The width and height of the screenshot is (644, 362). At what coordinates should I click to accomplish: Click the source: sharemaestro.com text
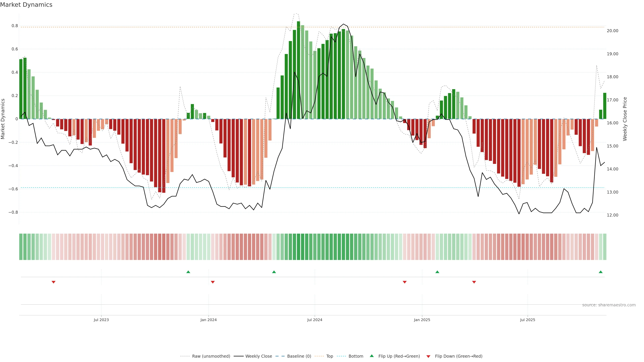click(609, 305)
